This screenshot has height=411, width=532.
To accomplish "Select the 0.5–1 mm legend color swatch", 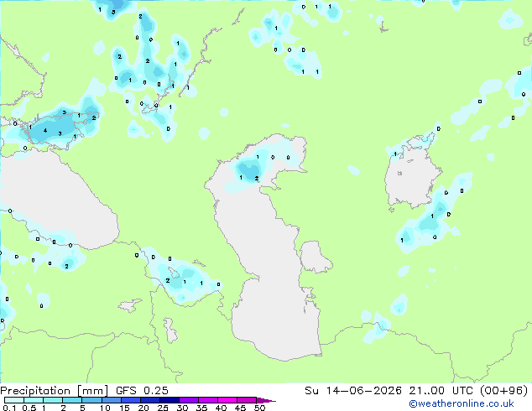I will [x=34, y=400].
